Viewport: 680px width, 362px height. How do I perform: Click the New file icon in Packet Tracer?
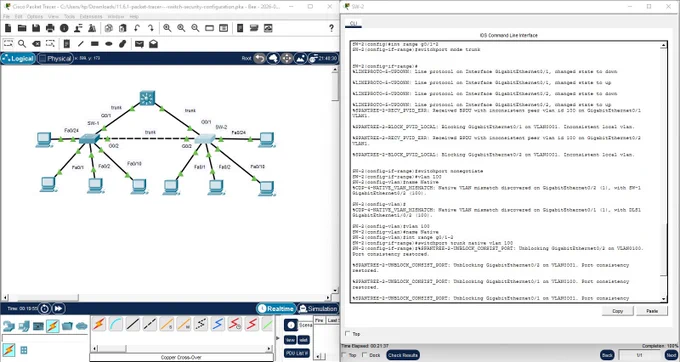[8, 28]
